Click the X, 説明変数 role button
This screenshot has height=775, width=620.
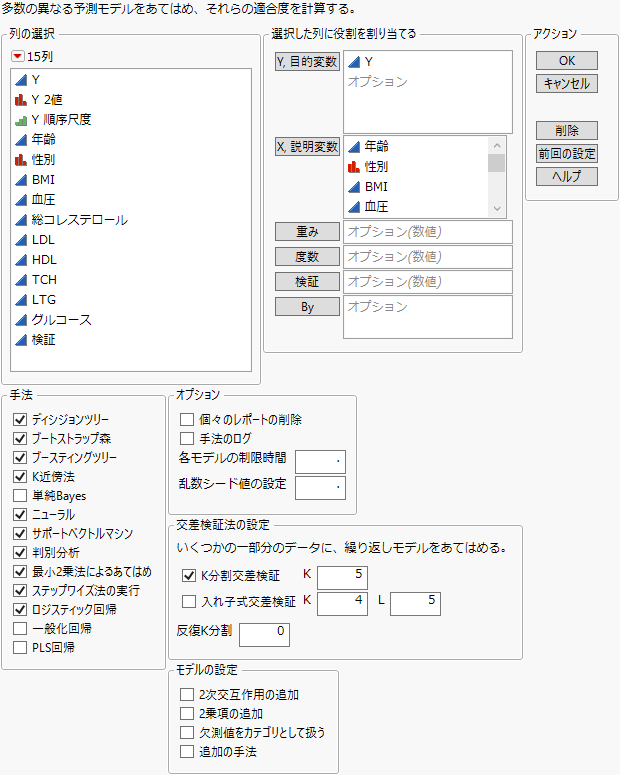click(x=307, y=147)
